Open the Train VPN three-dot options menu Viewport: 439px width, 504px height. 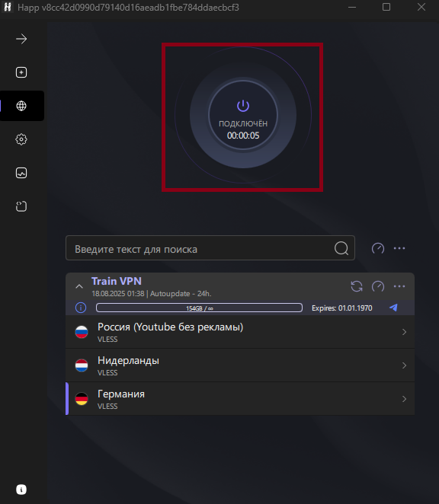[399, 286]
